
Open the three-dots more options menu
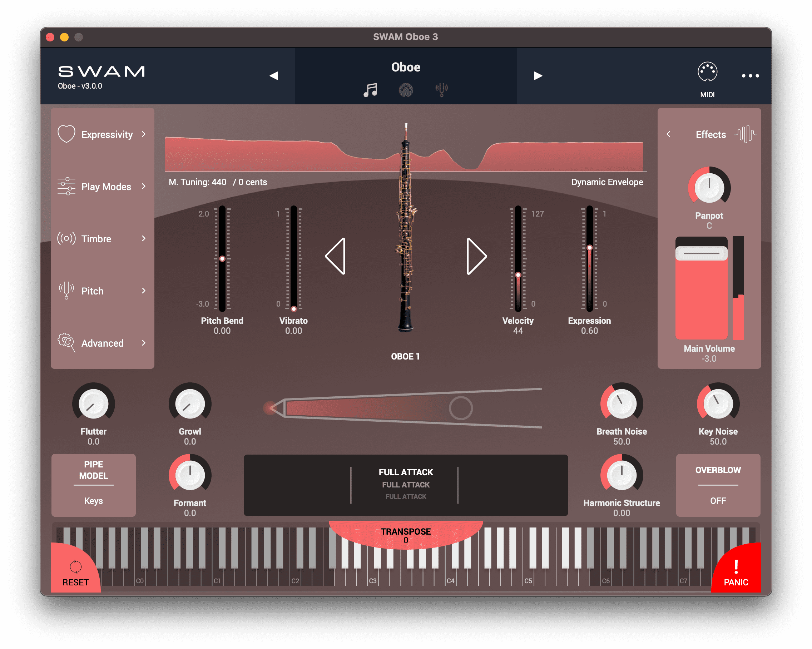point(750,76)
